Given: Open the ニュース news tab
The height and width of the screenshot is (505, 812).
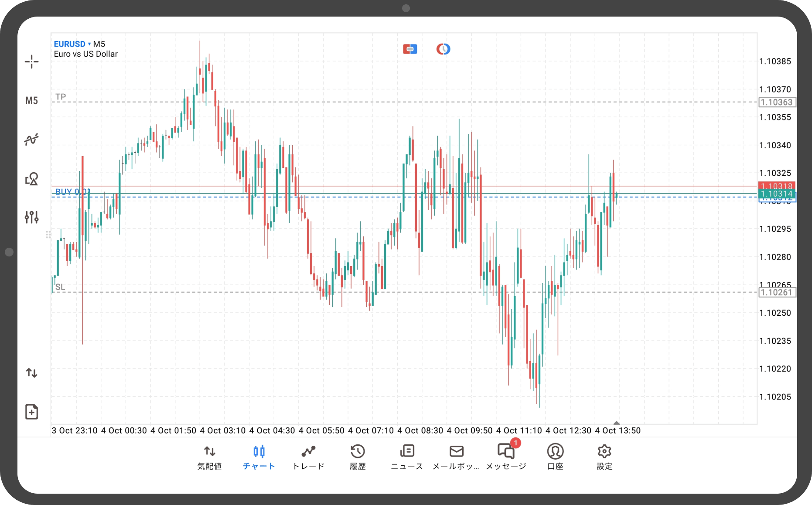Looking at the screenshot, I should tap(407, 457).
